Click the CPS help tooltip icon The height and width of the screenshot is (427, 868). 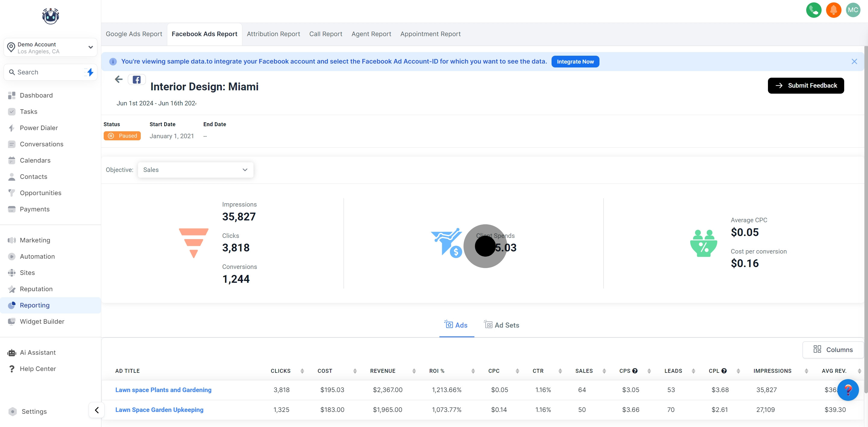(635, 371)
